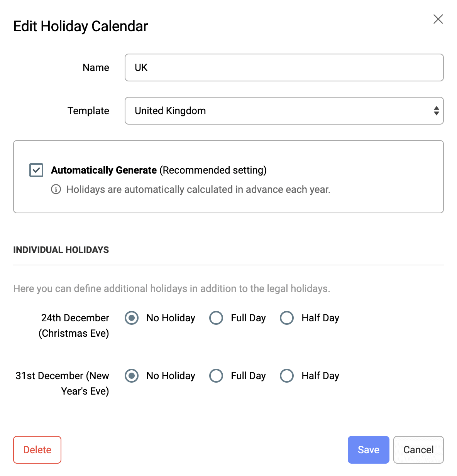Select Full Day for Christmas Eve
The height and width of the screenshot is (476, 457).
point(216,318)
